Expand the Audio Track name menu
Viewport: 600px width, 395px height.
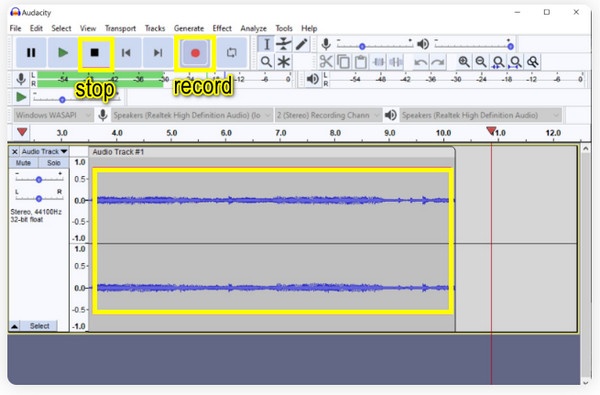[x=44, y=152]
